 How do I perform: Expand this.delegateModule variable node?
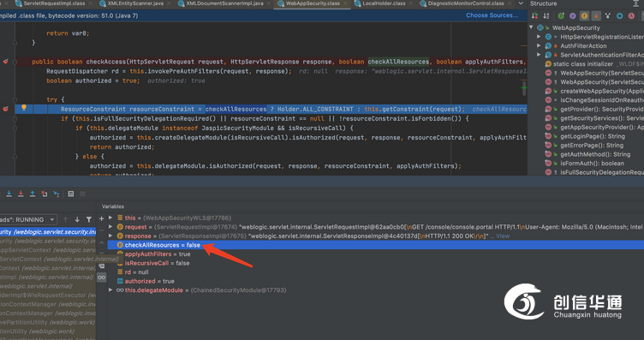point(110,290)
